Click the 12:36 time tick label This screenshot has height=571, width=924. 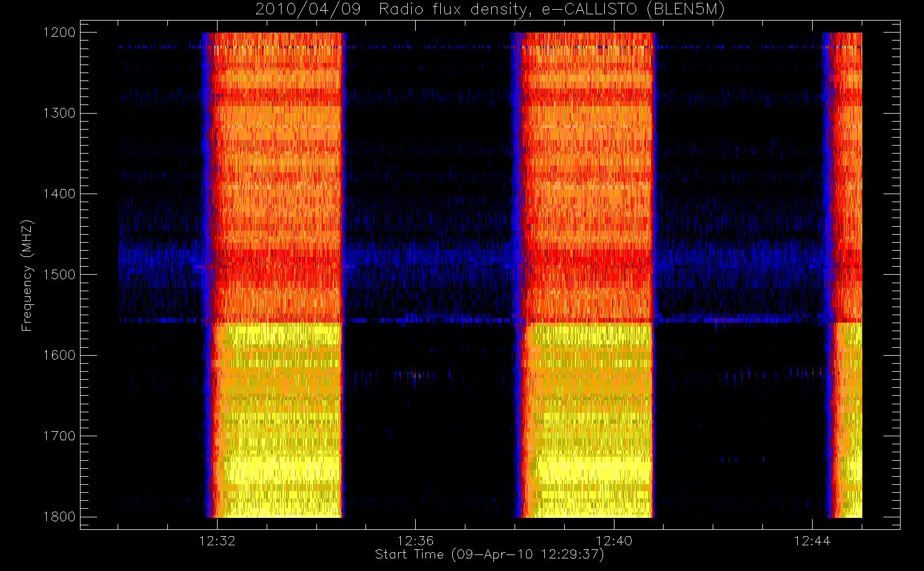coord(415,541)
